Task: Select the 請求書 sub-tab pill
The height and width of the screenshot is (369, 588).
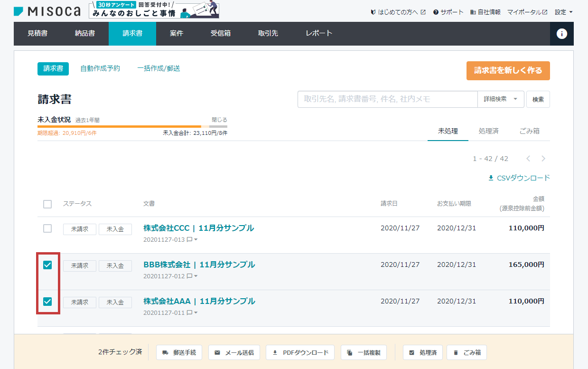Action: click(53, 69)
